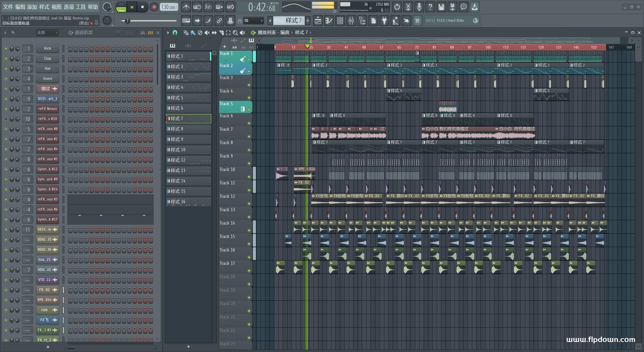Pause playback with the pause button
Screen dimensions: 644x352
(132, 7)
